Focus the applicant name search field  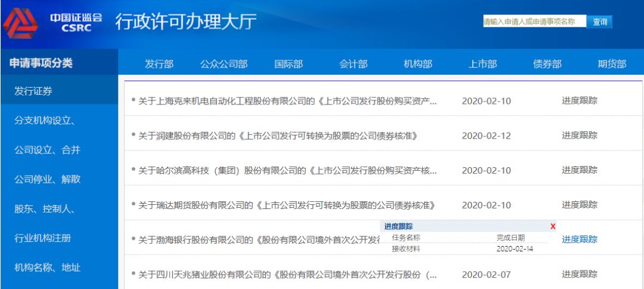[x=535, y=21]
